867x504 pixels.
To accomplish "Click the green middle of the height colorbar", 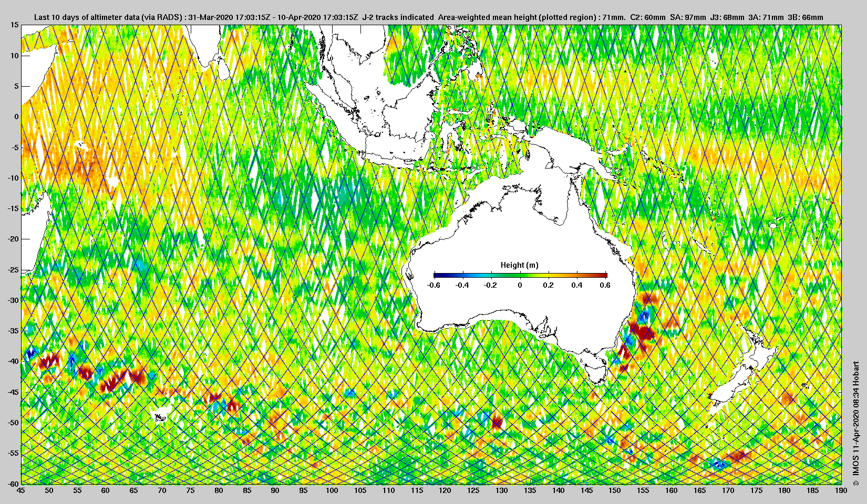I will click(520, 275).
